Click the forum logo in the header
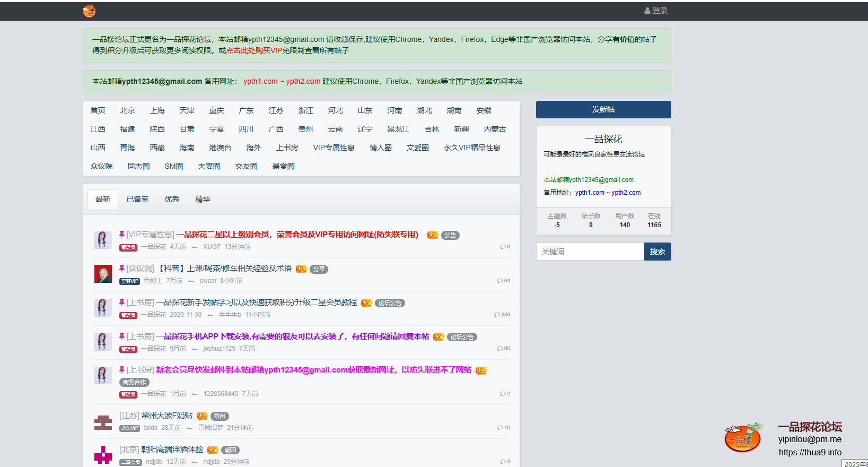The height and width of the screenshot is (467, 868). click(x=89, y=11)
